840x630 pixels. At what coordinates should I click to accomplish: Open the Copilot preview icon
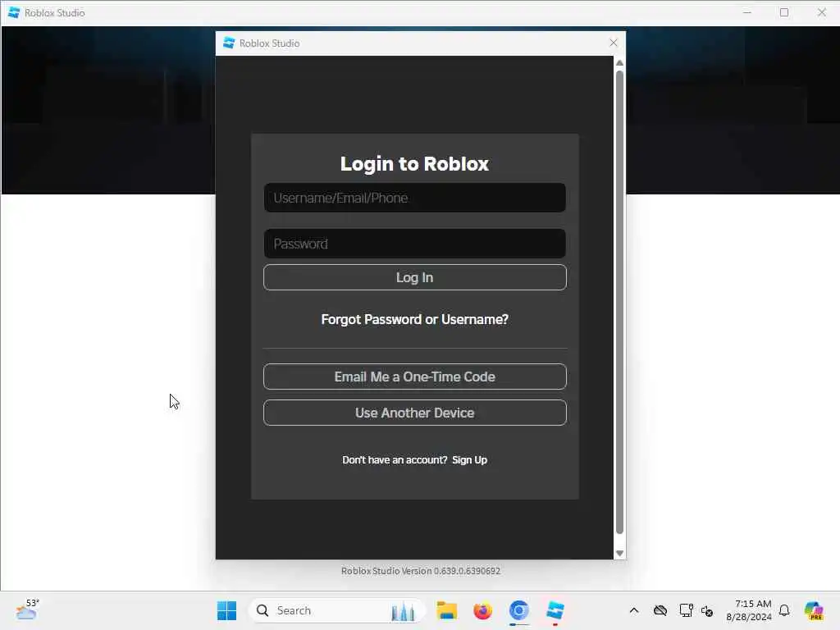(814, 610)
